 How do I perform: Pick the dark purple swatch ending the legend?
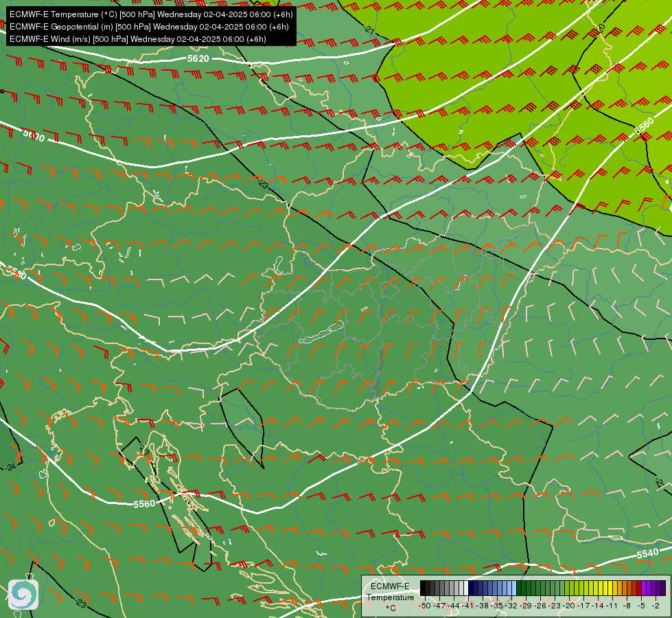[663, 588]
